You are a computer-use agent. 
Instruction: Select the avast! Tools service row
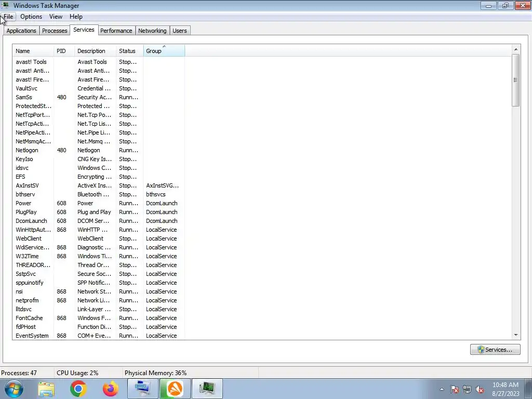tap(98, 62)
